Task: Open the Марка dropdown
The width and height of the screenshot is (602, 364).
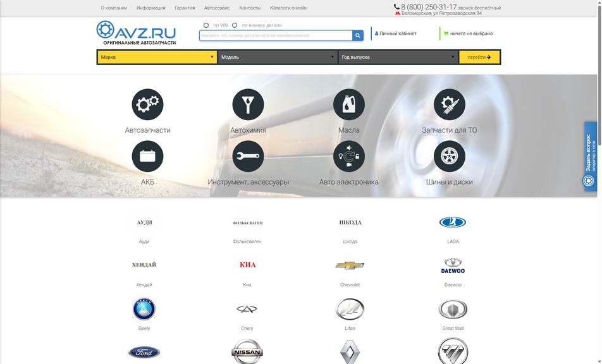Action: pyautogui.click(x=157, y=57)
